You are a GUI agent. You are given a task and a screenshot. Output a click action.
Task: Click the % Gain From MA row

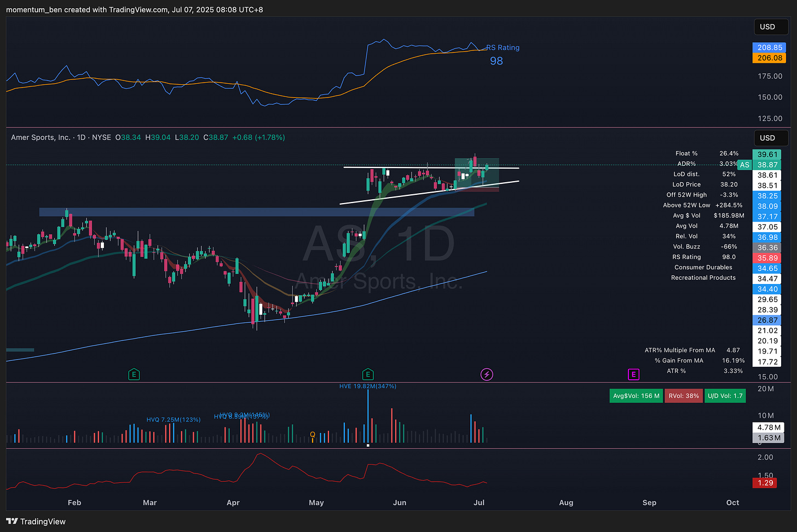[700, 361]
